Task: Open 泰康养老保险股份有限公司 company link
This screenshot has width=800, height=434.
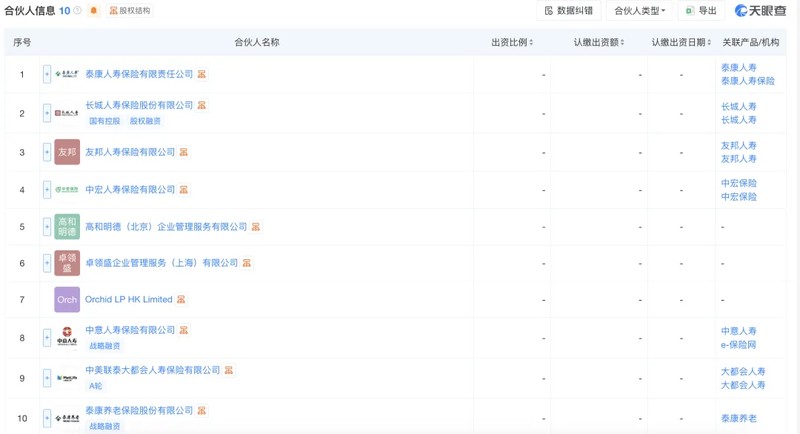Action: tap(139, 410)
